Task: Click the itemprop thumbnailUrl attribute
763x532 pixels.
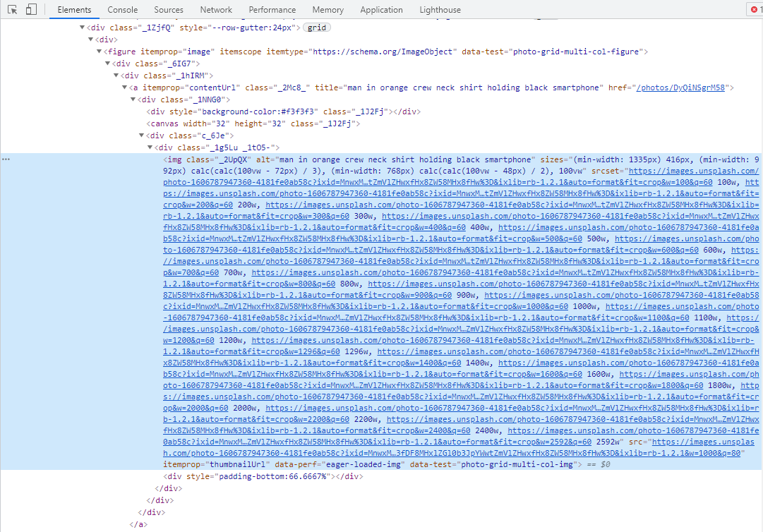Action: point(217,464)
